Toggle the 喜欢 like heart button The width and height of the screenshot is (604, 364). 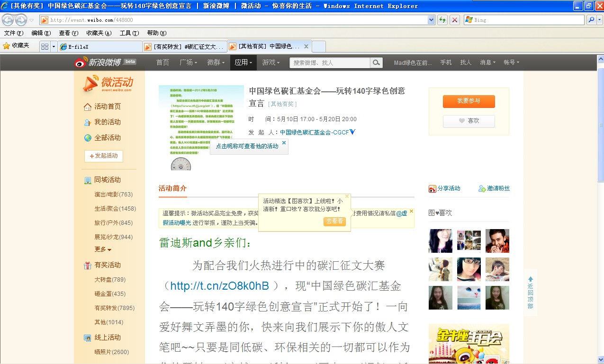[469, 121]
